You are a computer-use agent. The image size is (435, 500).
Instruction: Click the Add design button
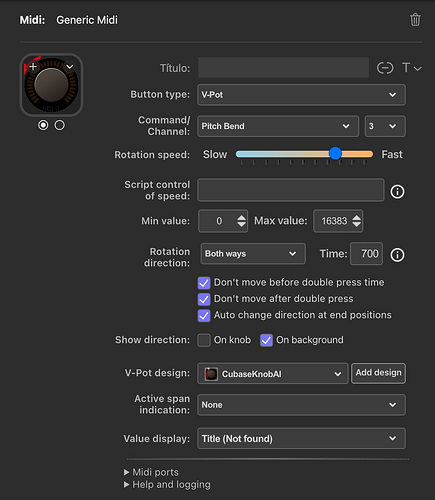click(378, 373)
